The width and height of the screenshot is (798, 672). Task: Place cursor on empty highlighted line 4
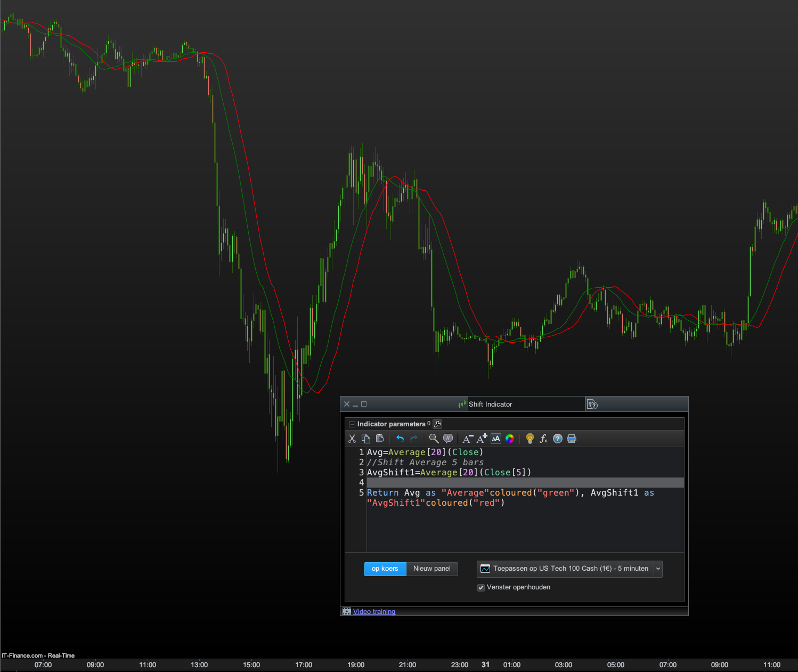pos(525,483)
